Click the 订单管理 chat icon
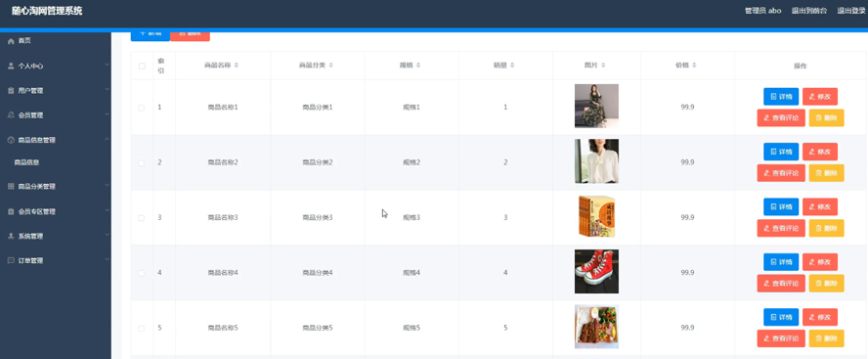Screen dimensions: 868x359 click(x=11, y=260)
